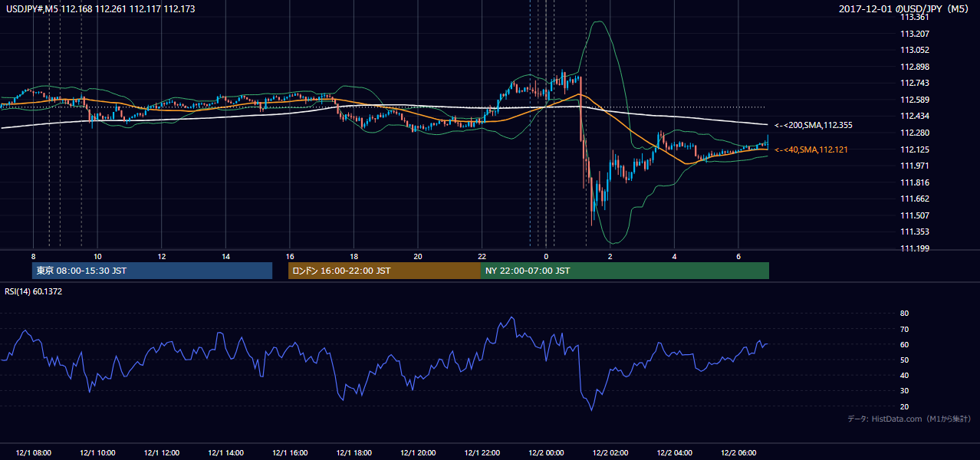Click the 12/2 06:00 time label
The image size is (980, 460).
tap(738, 453)
